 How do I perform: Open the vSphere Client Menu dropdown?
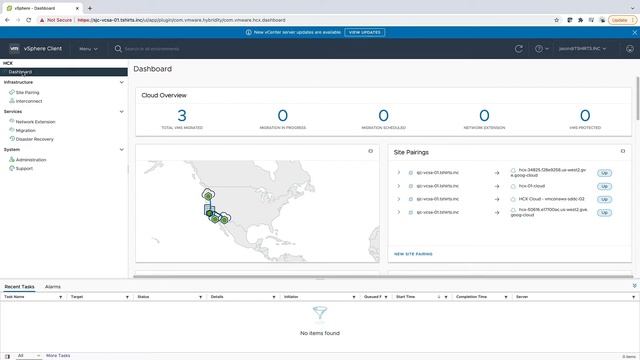coord(88,49)
